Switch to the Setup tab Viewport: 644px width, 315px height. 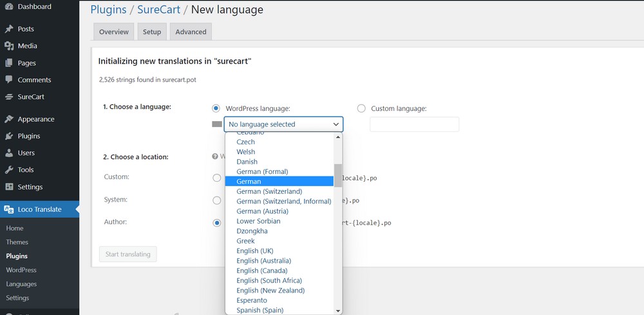[152, 32]
